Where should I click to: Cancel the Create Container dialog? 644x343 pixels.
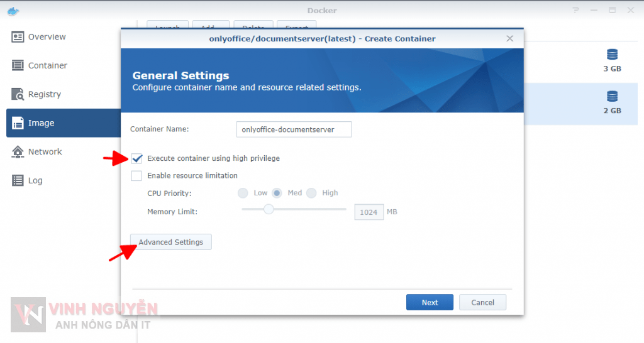click(x=482, y=302)
